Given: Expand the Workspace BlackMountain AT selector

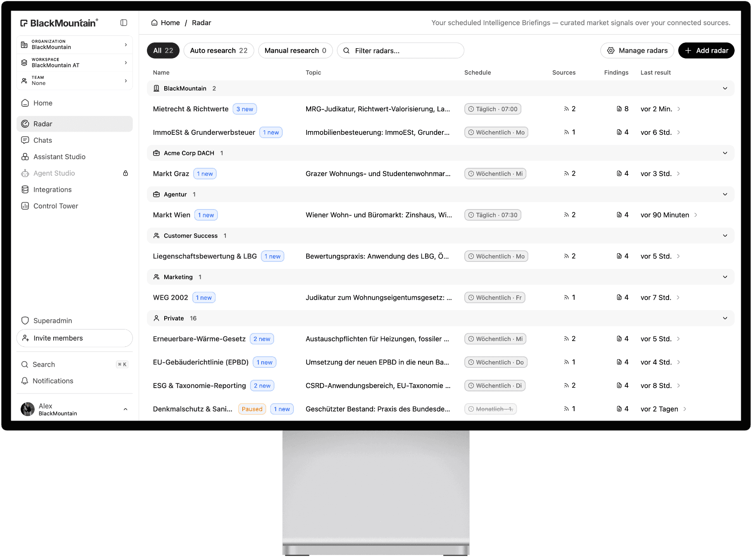Looking at the screenshot, I should coord(75,63).
